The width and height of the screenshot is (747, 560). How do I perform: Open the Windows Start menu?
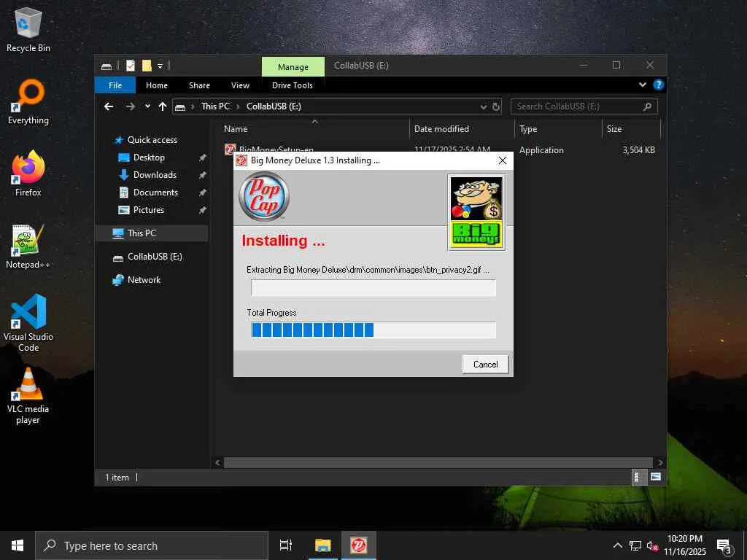point(18,545)
